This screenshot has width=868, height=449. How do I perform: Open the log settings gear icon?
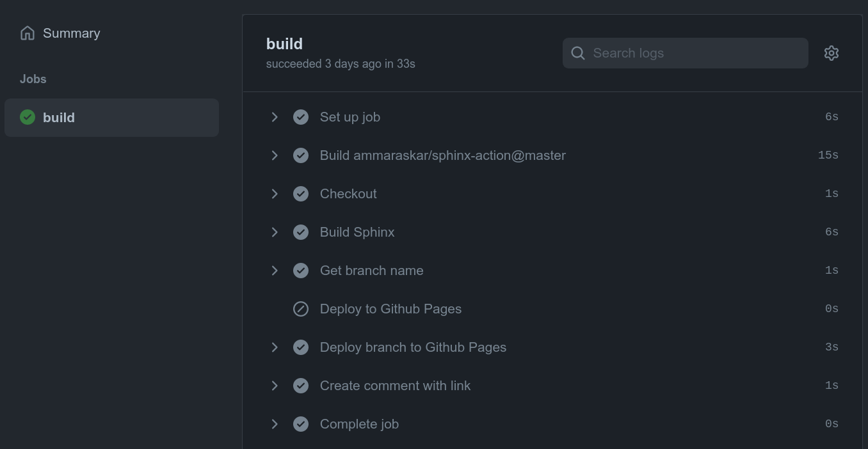[x=831, y=53]
